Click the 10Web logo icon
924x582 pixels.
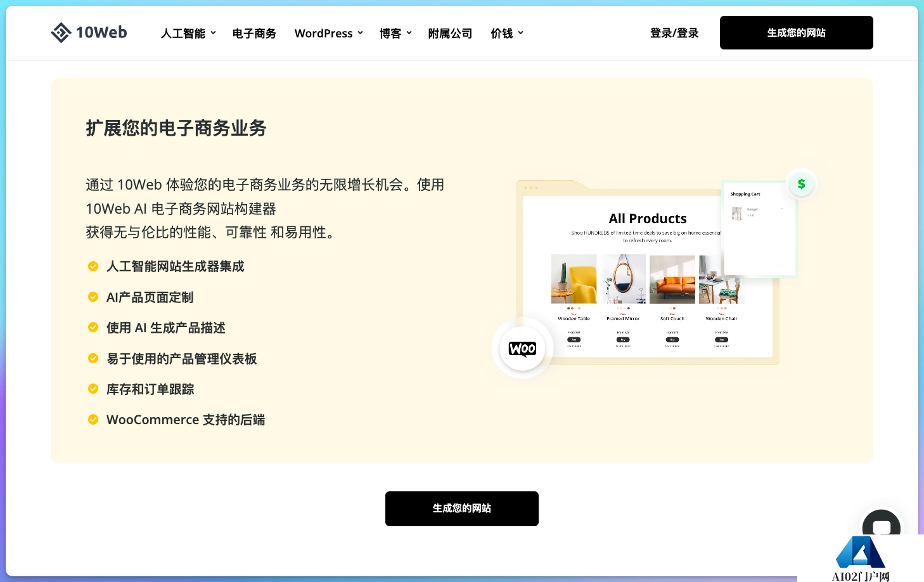click(x=61, y=32)
